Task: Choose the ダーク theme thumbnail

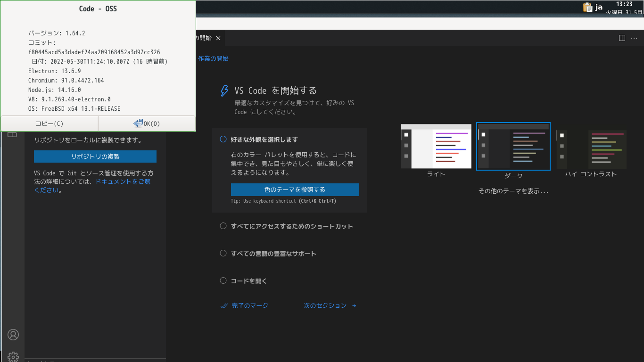Action: pos(513,146)
